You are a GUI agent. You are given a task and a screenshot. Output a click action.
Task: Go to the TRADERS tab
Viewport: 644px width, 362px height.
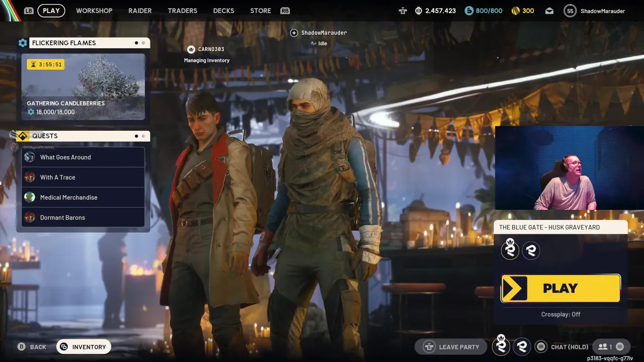(182, 11)
